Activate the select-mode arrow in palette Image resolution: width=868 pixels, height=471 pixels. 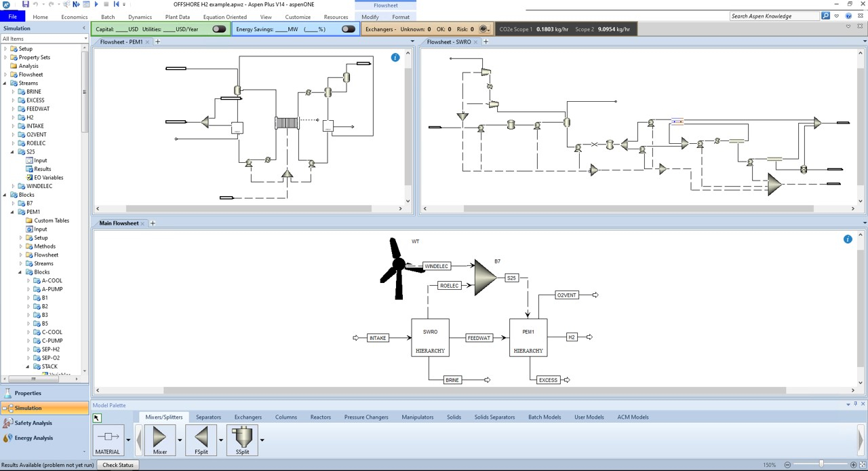tap(97, 418)
